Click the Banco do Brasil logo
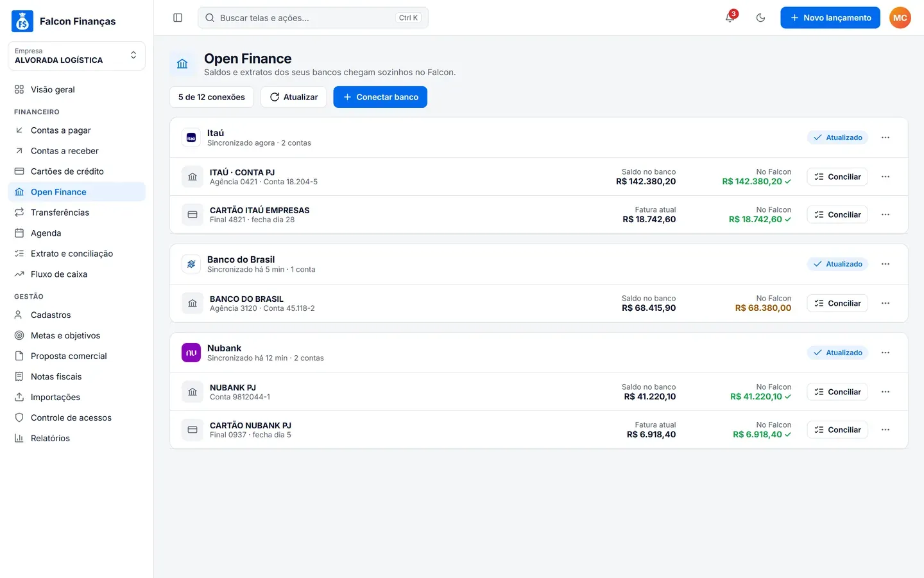The height and width of the screenshot is (578, 924). (191, 264)
